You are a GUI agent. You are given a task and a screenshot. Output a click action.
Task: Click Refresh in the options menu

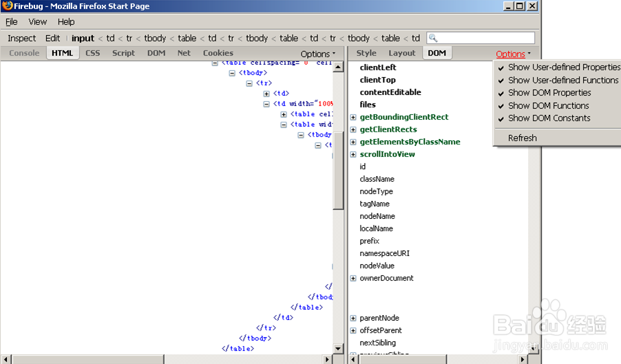[x=522, y=138]
